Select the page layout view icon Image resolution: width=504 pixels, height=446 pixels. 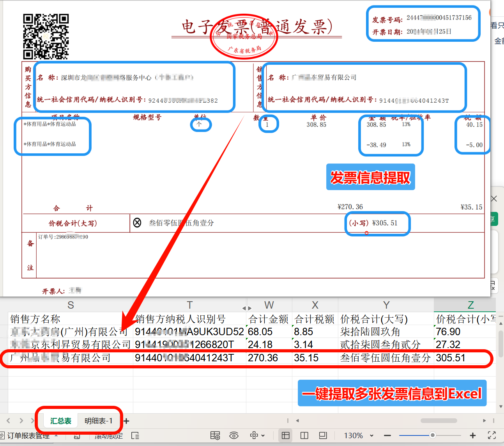(304, 435)
